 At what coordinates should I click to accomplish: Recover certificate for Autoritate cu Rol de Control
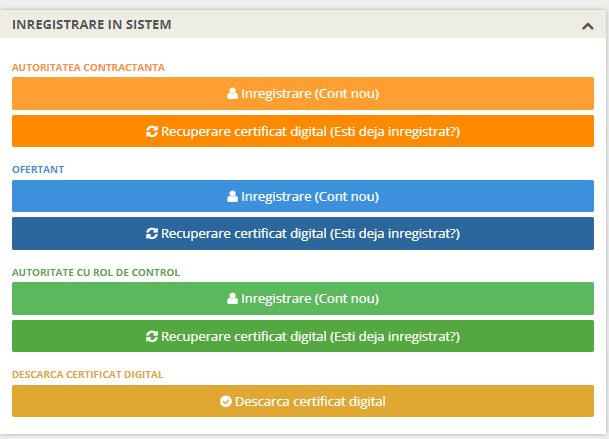(x=303, y=336)
